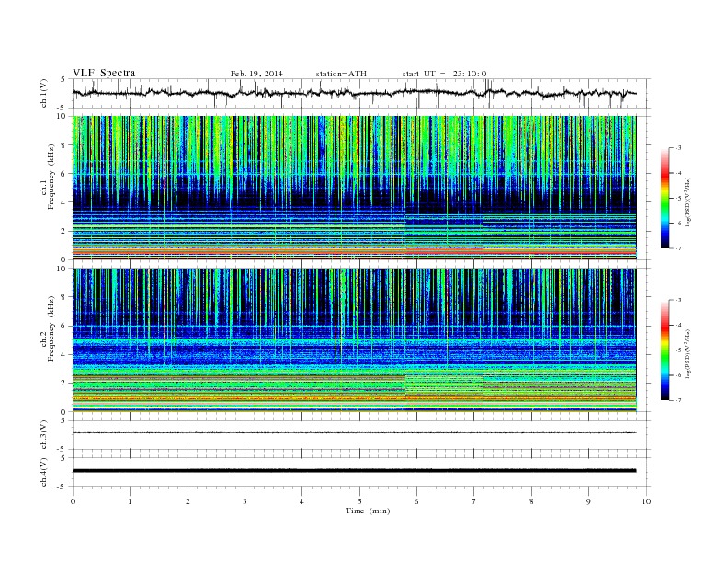Click the "2" kHz tick of ch.2 spectrogram
The height and width of the screenshot is (563, 728).
point(63,384)
